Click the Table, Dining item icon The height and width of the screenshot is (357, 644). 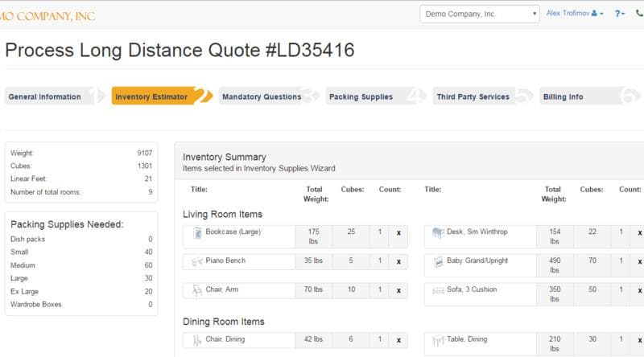click(438, 340)
